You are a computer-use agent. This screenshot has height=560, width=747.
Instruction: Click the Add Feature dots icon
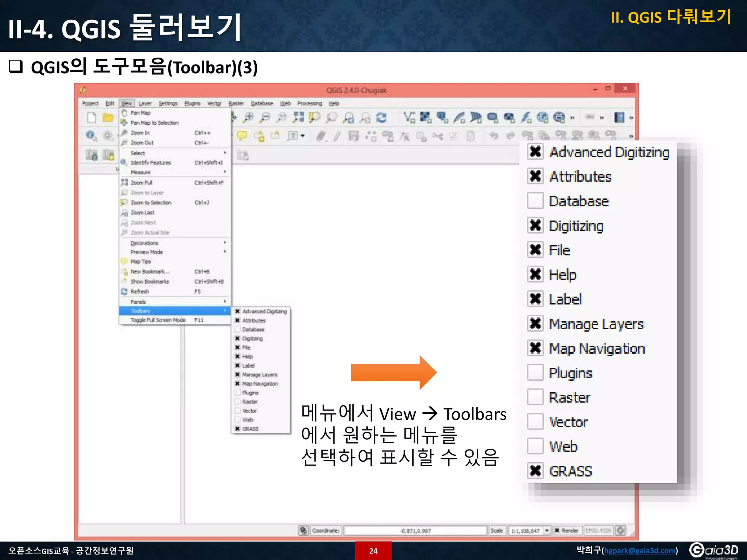coord(371,136)
